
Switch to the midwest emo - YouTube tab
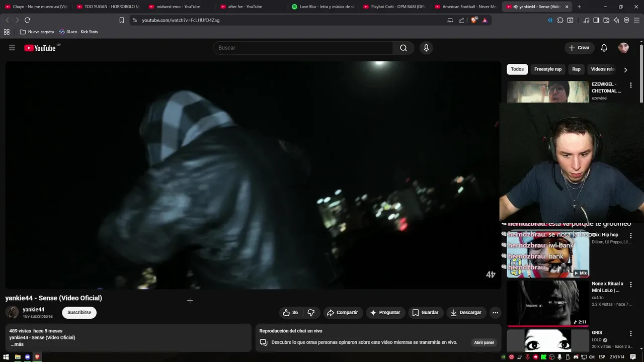pos(180,7)
